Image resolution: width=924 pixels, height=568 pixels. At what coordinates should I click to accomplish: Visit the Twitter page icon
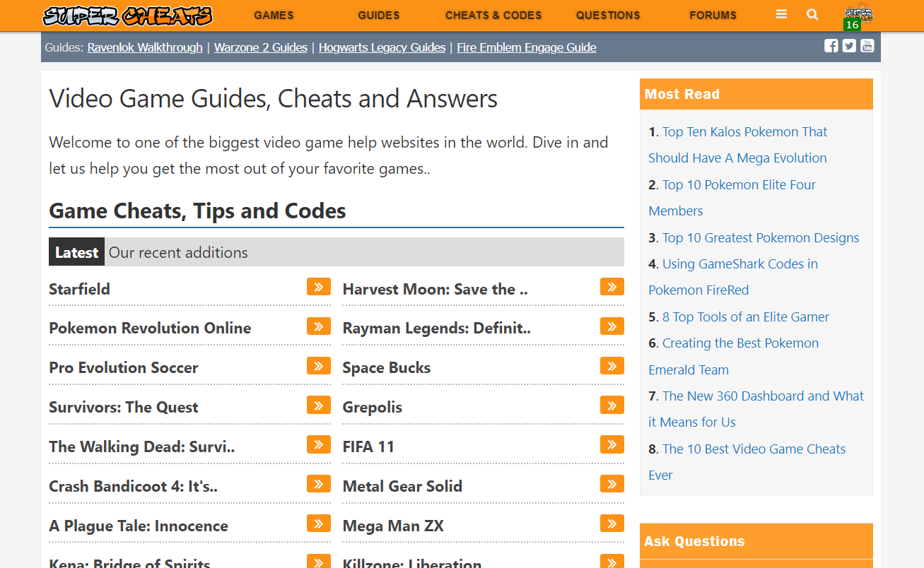click(x=849, y=46)
